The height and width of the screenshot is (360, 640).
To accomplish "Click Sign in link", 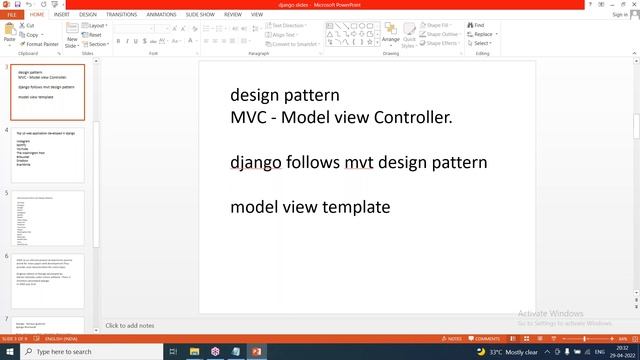I will click(x=620, y=15).
